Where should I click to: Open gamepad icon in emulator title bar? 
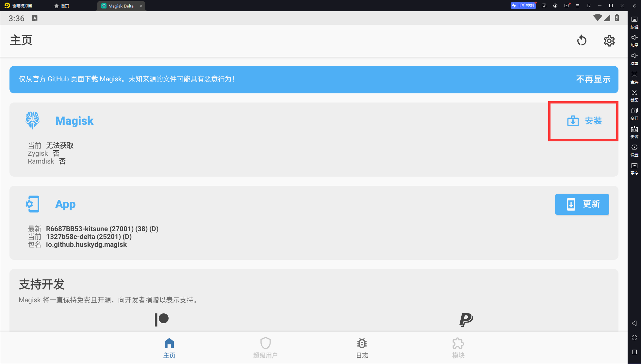(544, 6)
